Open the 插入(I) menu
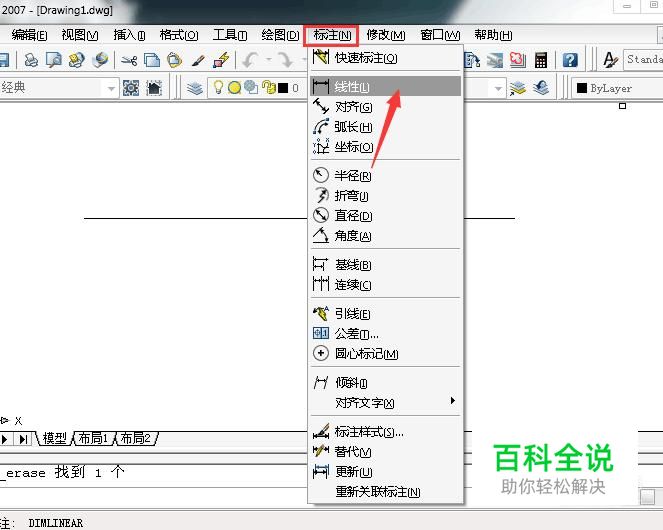 pyautogui.click(x=129, y=35)
